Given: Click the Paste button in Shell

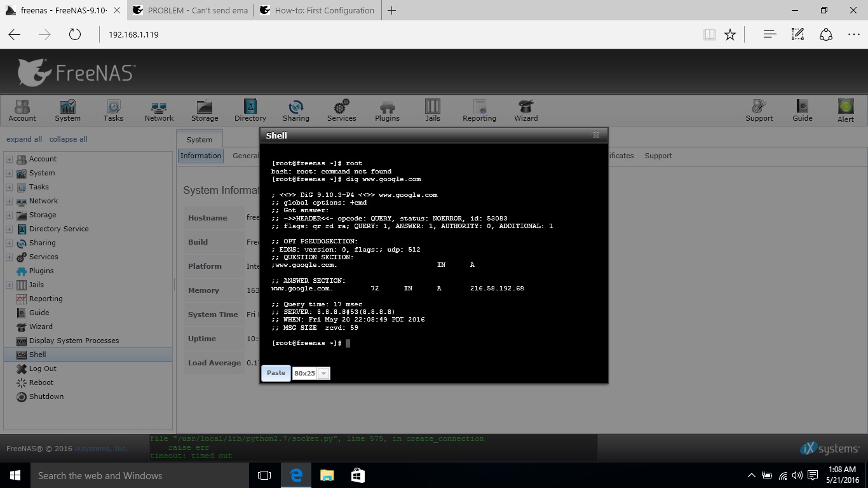Looking at the screenshot, I should (276, 373).
